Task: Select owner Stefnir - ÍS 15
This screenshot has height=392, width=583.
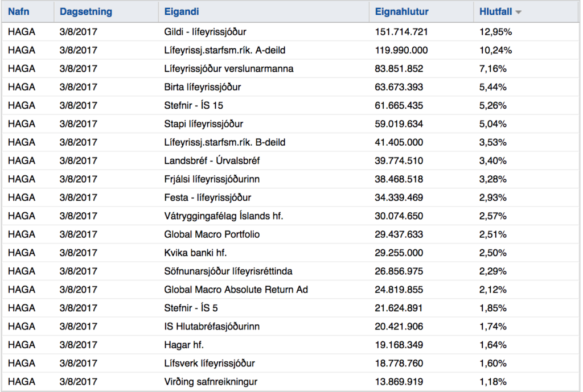Action: click(194, 105)
